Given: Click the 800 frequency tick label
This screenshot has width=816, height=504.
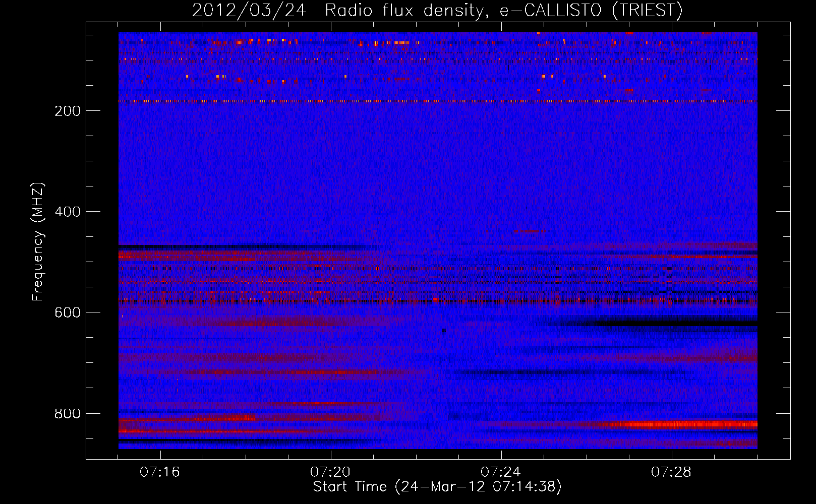Looking at the screenshot, I should coord(67,413).
